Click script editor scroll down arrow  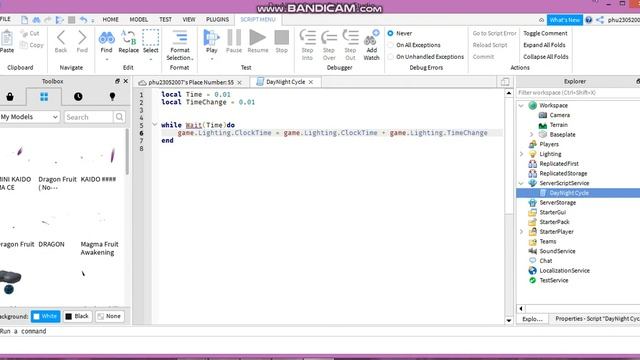click(x=509, y=320)
